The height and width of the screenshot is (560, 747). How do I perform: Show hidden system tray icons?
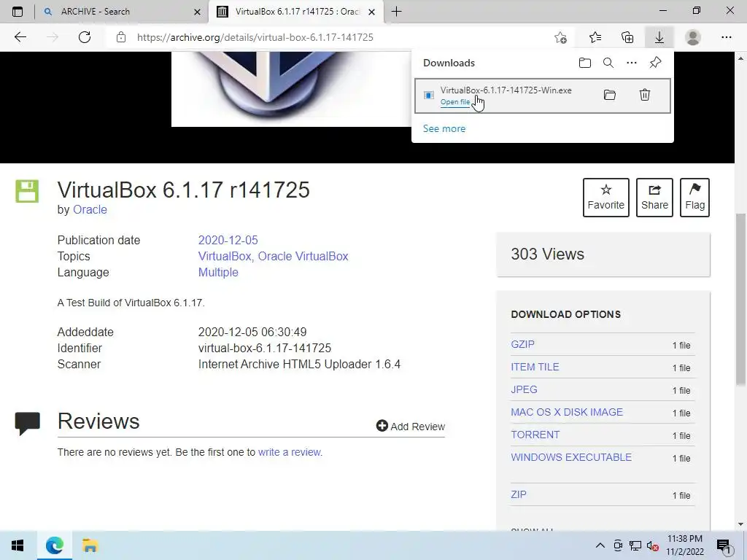[600, 545]
